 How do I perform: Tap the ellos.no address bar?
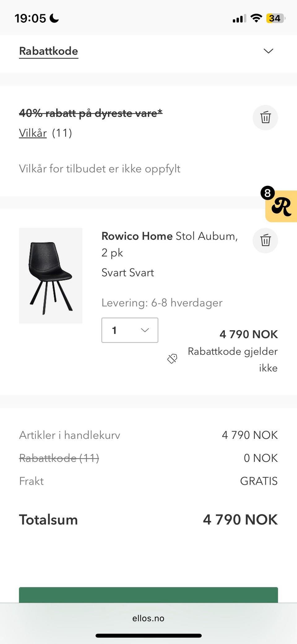(148, 618)
